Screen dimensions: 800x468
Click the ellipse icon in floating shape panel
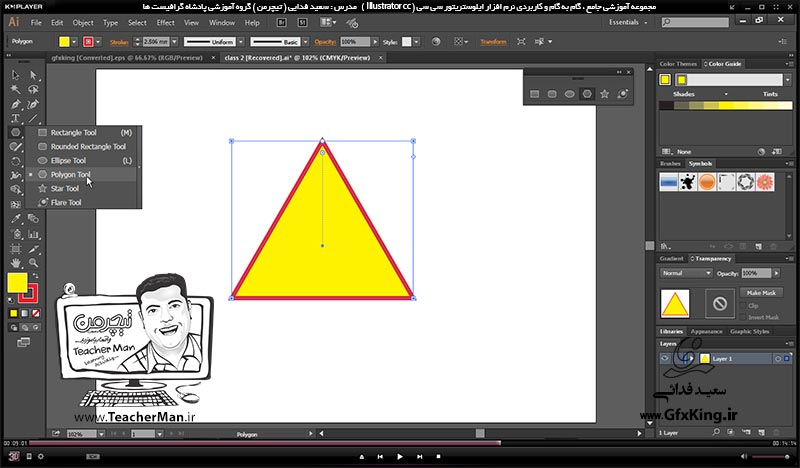pyautogui.click(x=569, y=94)
